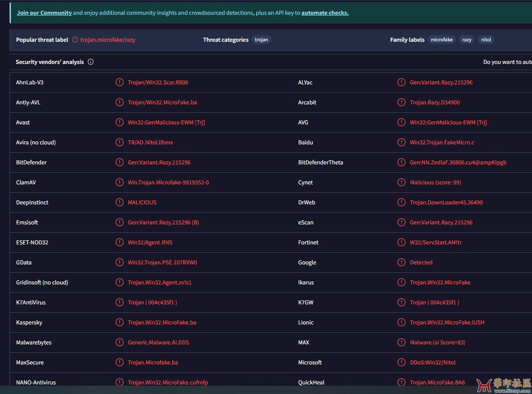This screenshot has height=394, width=532.
Task: Click the alert icon beside Win32.Trojan.PSE.107RXW0
Action: coord(120,262)
